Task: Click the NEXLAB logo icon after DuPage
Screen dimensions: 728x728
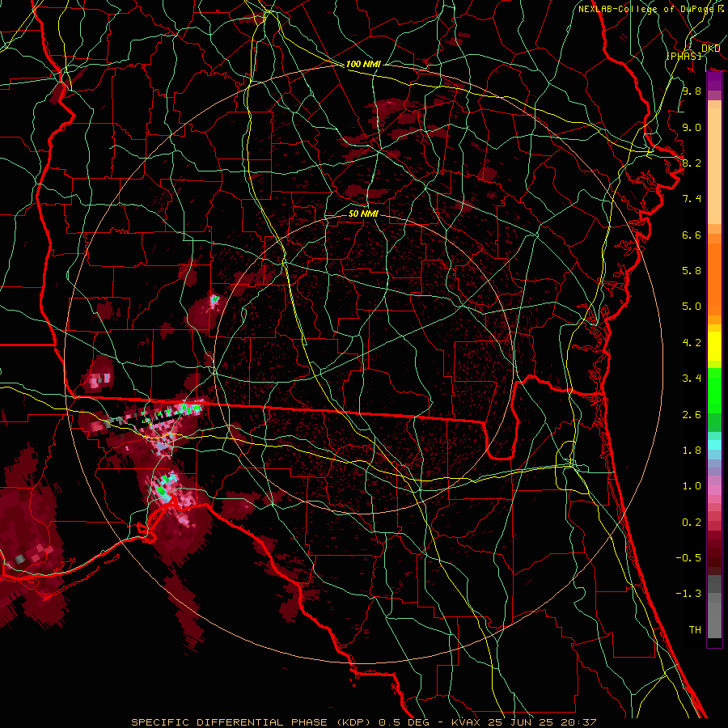Action: point(721,8)
